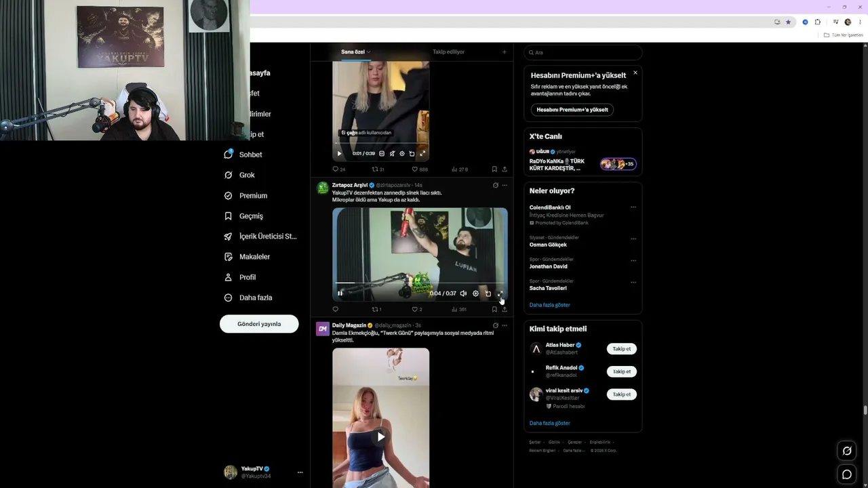Open options for Osman Gökçek trend
Image resolution: width=868 pixels, height=488 pixels.
633,239
